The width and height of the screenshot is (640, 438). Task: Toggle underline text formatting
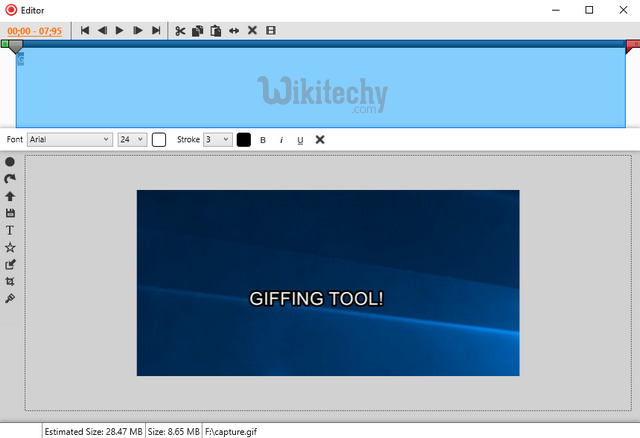(300, 140)
